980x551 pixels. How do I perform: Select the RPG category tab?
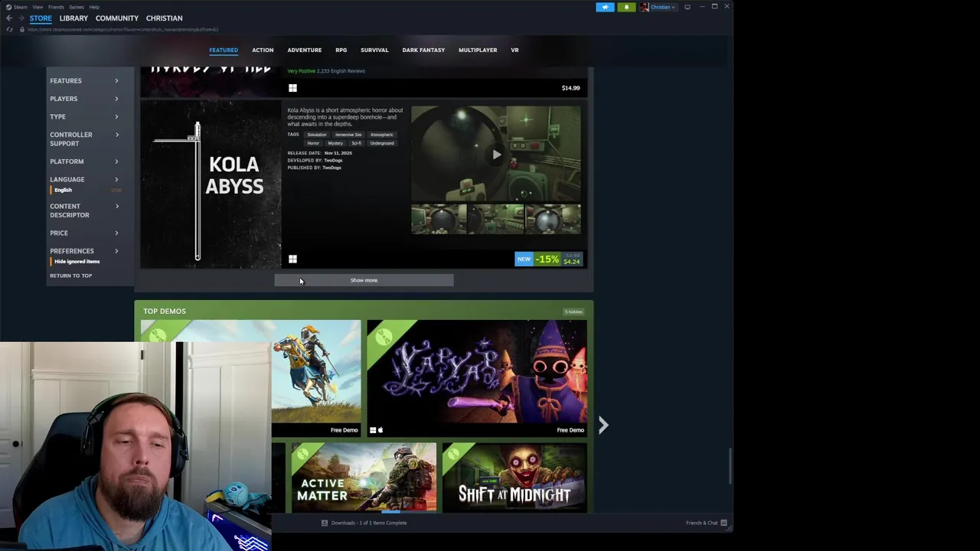(341, 50)
